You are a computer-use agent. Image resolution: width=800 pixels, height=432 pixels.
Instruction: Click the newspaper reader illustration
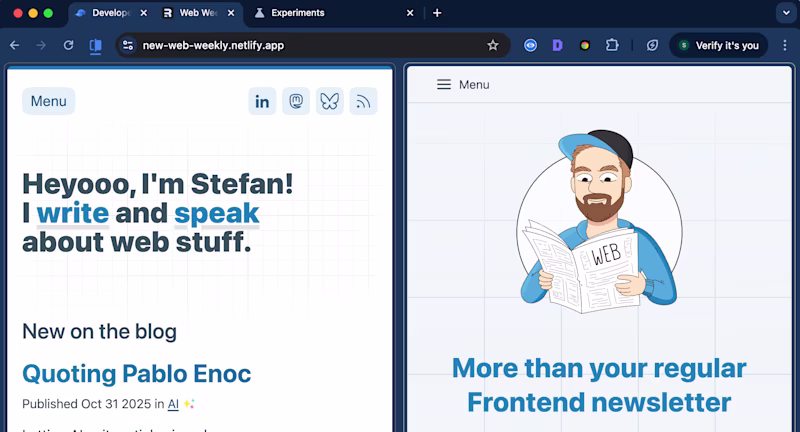click(599, 222)
